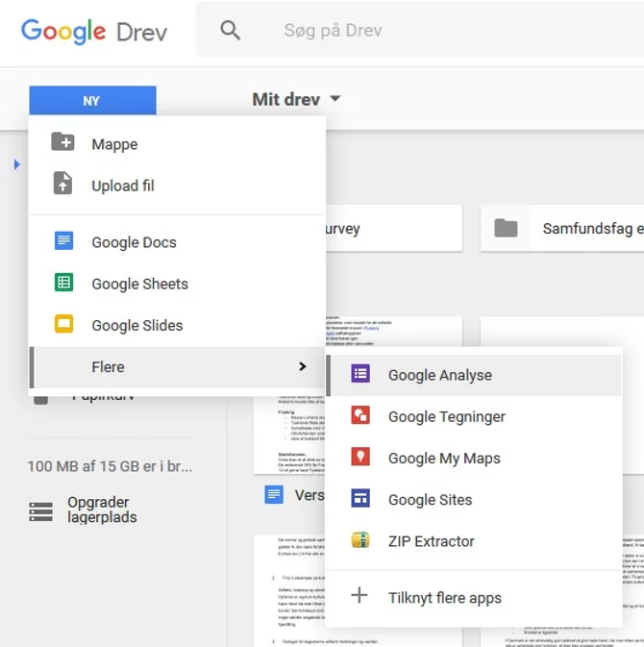Click the blue Google Docs icon

(x=64, y=241)
